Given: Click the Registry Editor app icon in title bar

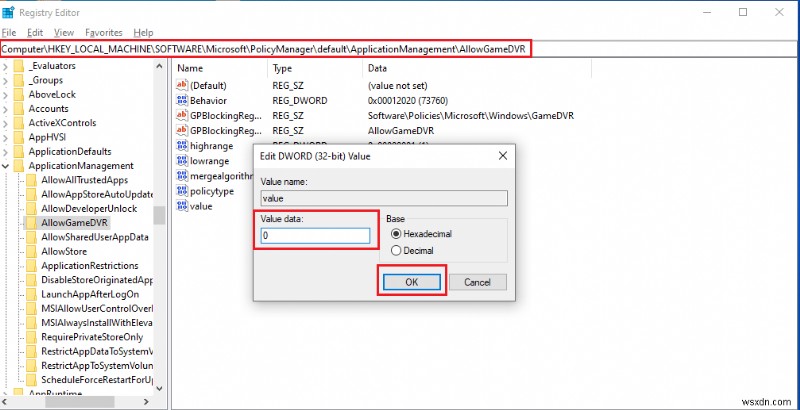Looking at the screenshot, I should (x=8, y=12).
